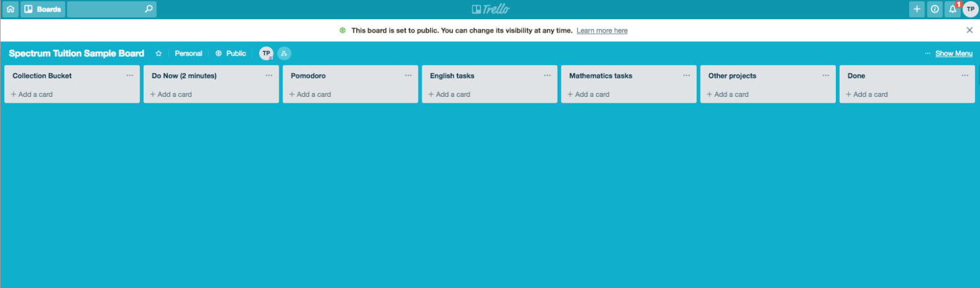Follow the Learn more here link

(x=602, y=31)
